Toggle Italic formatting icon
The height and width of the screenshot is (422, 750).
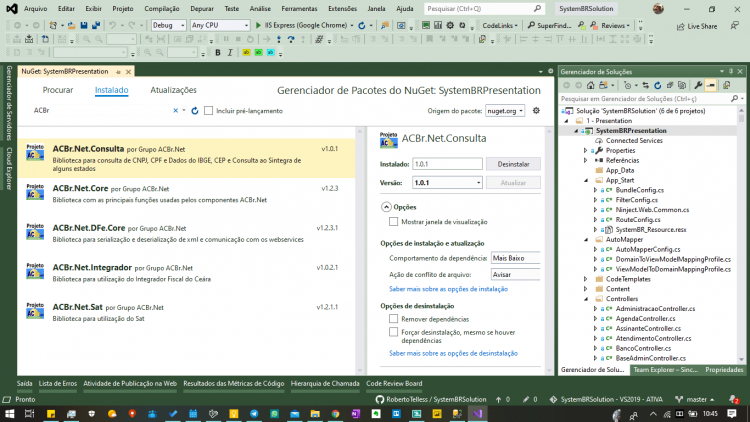[230, 53]
